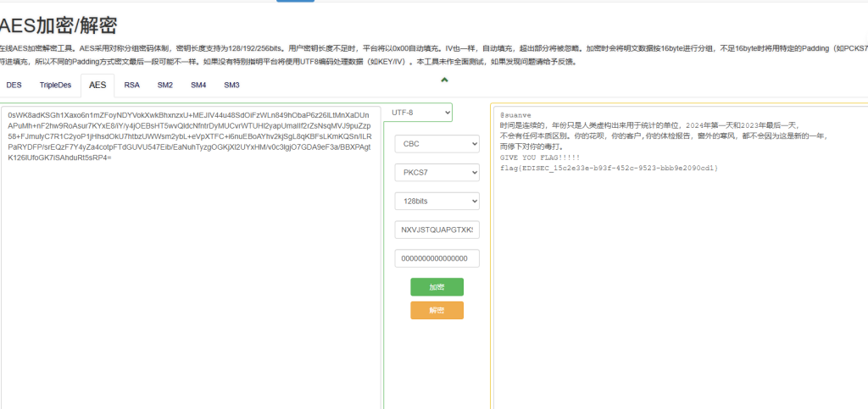This screenshot has height=409, width=868.
Task: Focus the IV field with zeros
Action: (x=437, y=259)
